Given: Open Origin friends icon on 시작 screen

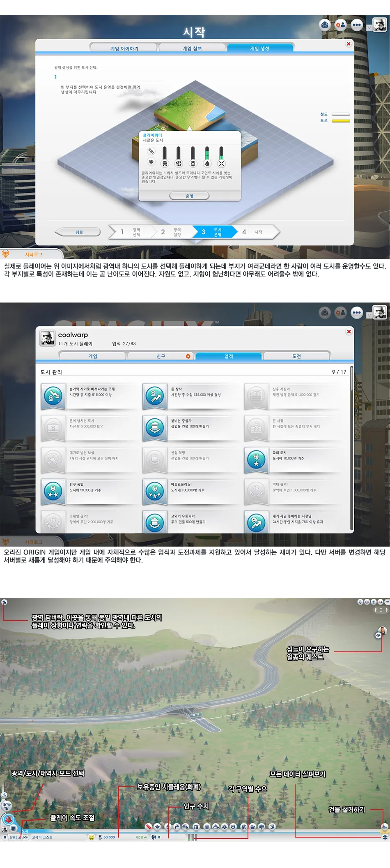Looking at the screenshot, I should point(341,25).
